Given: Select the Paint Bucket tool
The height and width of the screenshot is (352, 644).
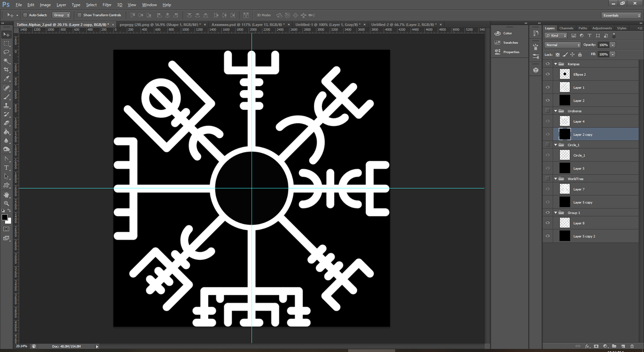Looking at the screenshot, I should 7,132.
